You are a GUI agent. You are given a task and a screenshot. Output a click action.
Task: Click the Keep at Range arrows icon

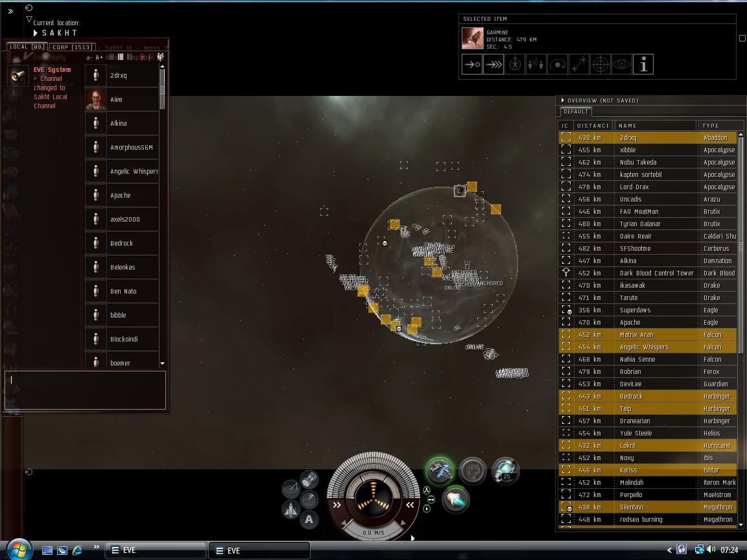(x=579, y=64)
